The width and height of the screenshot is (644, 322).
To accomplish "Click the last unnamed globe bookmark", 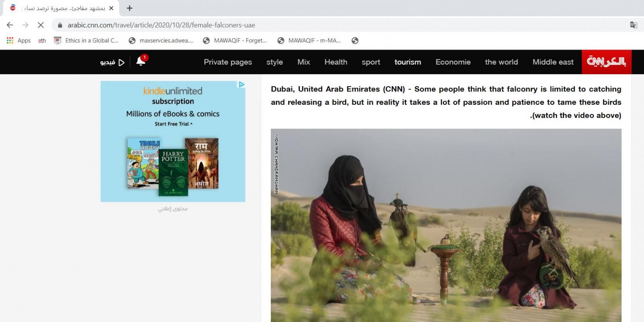I will [355, 40].
